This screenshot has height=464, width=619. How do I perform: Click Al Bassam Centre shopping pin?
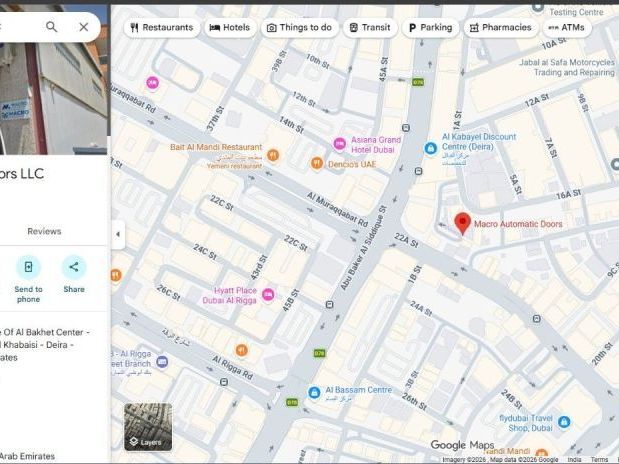314,393
